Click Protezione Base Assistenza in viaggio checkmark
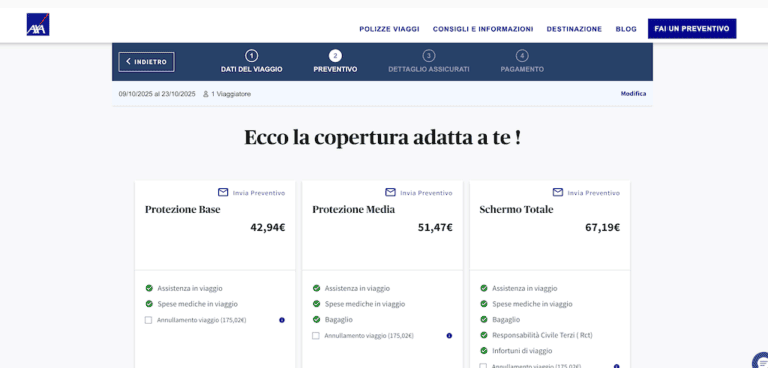This screenshot has width=768, height=368. coord(149,288)
